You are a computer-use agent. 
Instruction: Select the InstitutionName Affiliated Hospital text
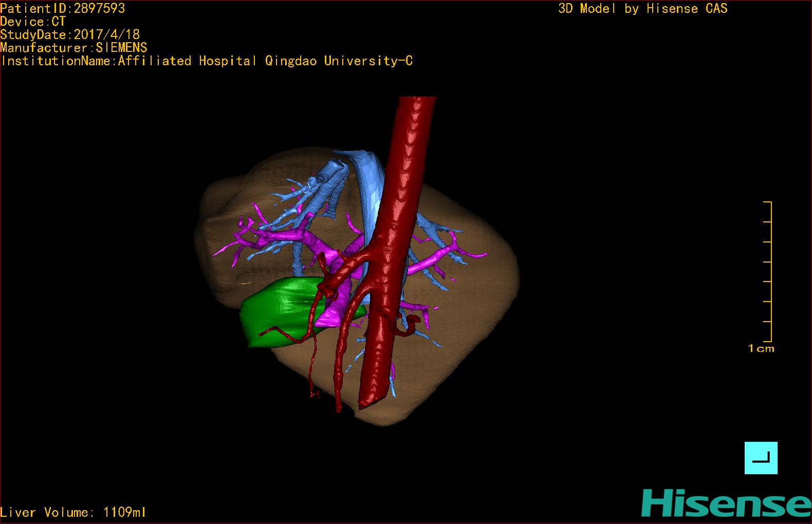point(207,61)
